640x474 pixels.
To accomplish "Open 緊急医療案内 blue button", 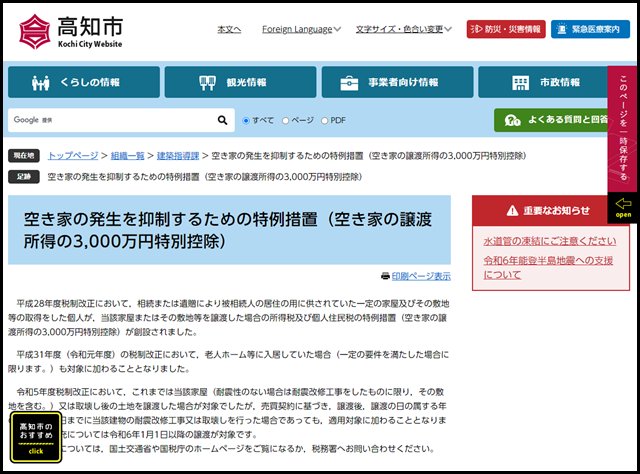I will coord(590,29).
